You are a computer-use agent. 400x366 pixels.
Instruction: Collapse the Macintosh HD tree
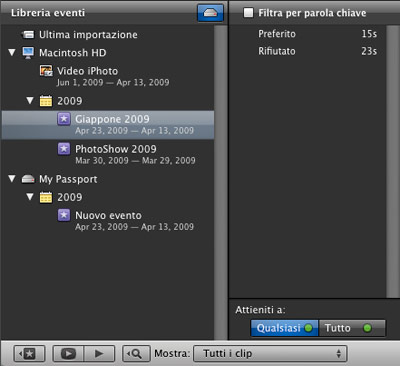tap(12, 53)
